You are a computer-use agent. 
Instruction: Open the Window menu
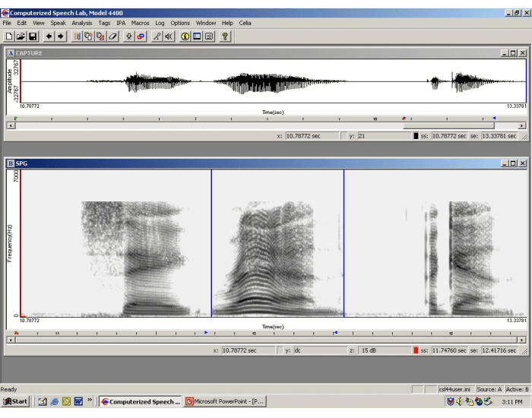pyautogui.click(x=206, y=23)
